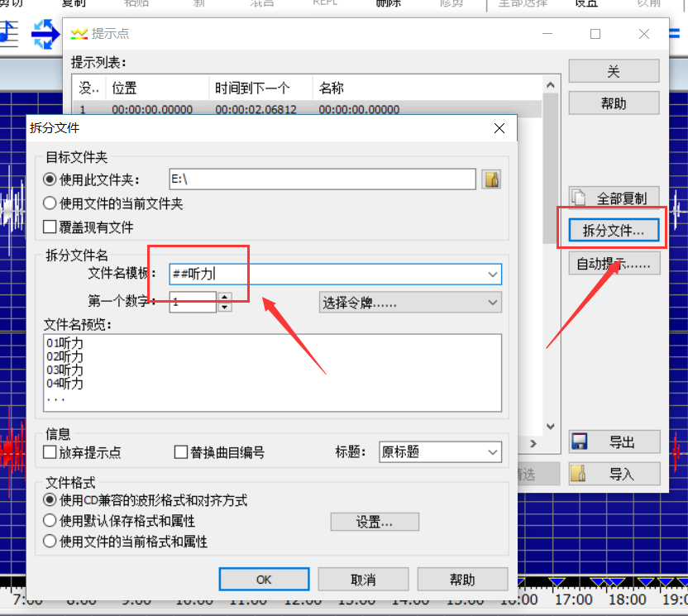688x616 pixels.
Task: Click the 17:00 mark on timeline ruler
Action: tap(574, 599)
